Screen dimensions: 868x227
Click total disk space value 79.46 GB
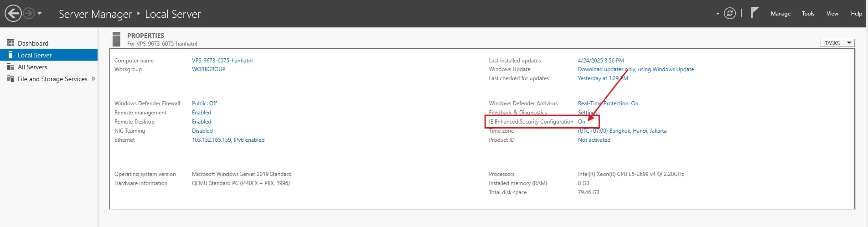click(x=589, y=192)
